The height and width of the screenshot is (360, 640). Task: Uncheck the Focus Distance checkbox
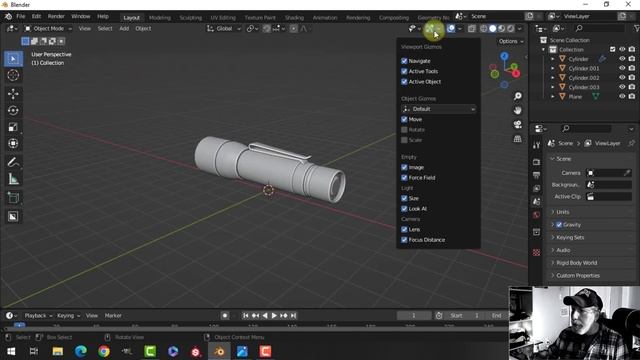click(404, 240)
